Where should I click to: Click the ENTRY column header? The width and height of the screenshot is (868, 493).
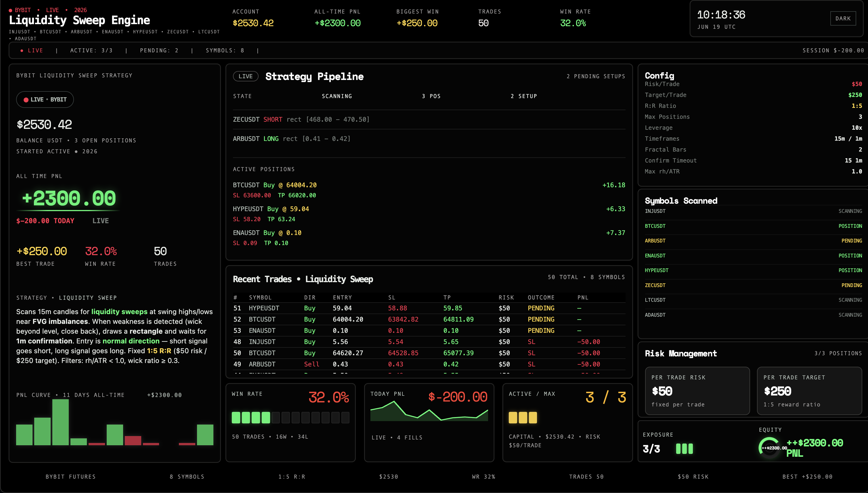[x=342, y=298]
